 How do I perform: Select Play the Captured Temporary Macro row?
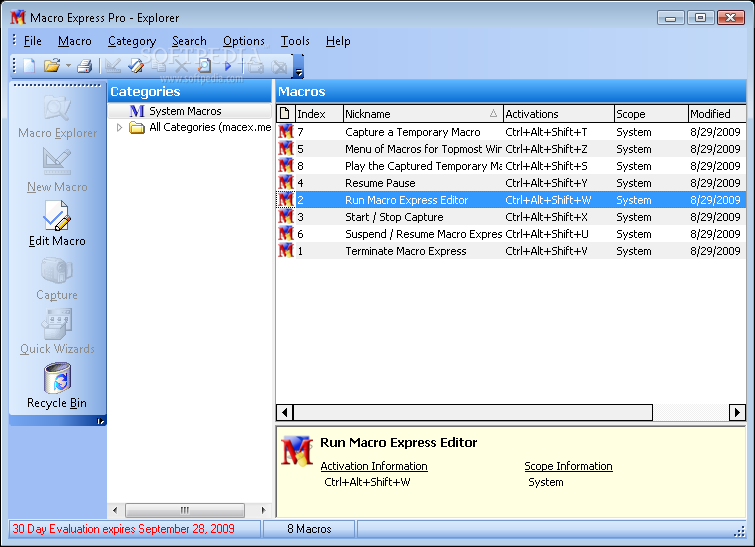click(511, 166)
